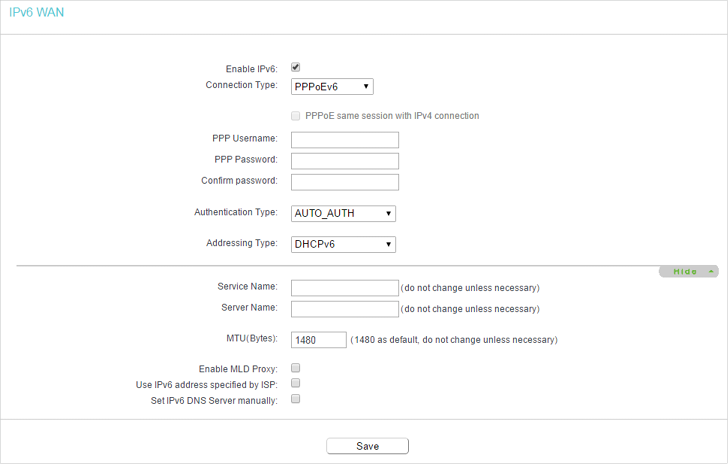Click the IPv6 WAN page heading

36,13
